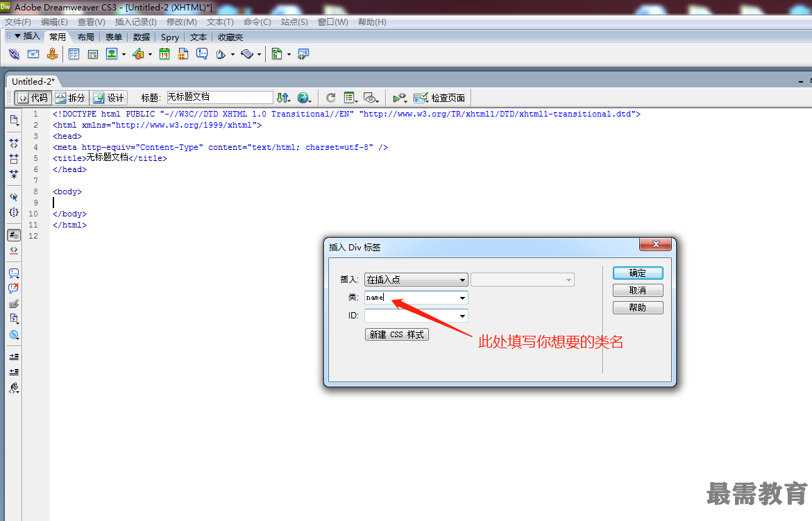
Task: Click the Insert Div Tag icon
Action: (x=93, y=54)
